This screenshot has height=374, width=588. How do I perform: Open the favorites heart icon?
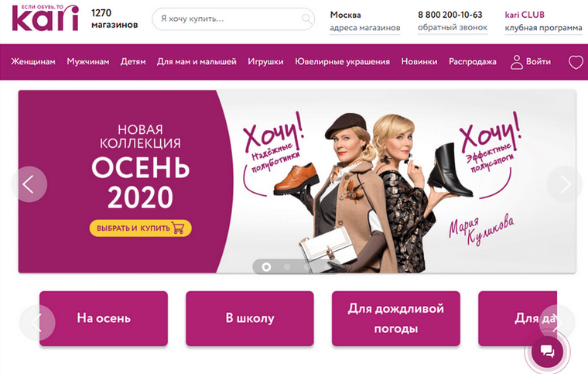pyautogui.click(x=576, y=62)
